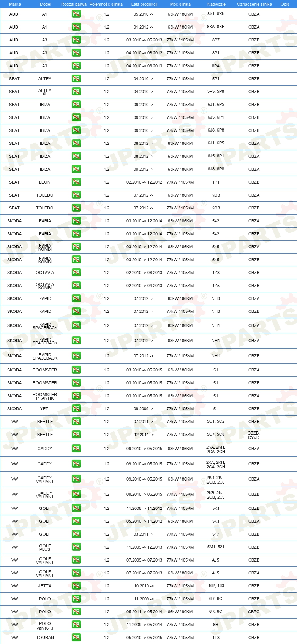The width and height of the screenshot is (297, 644).
Task: Click PB icon in SKODA ROOMSTER PRAKTIK row
Action: coord(76,396)
